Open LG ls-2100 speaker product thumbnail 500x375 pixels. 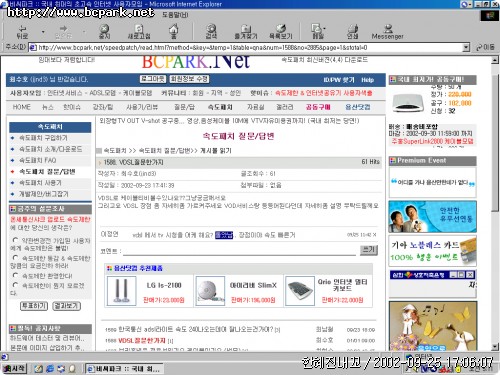(x=121, y=291)
